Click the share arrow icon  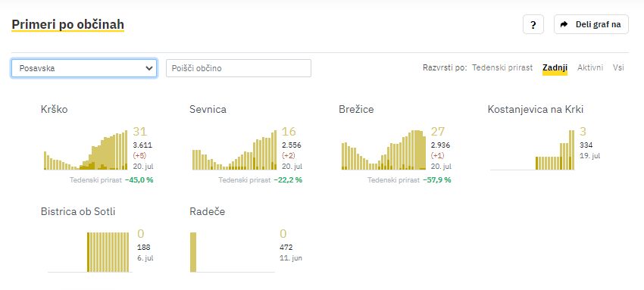point(564,25)
